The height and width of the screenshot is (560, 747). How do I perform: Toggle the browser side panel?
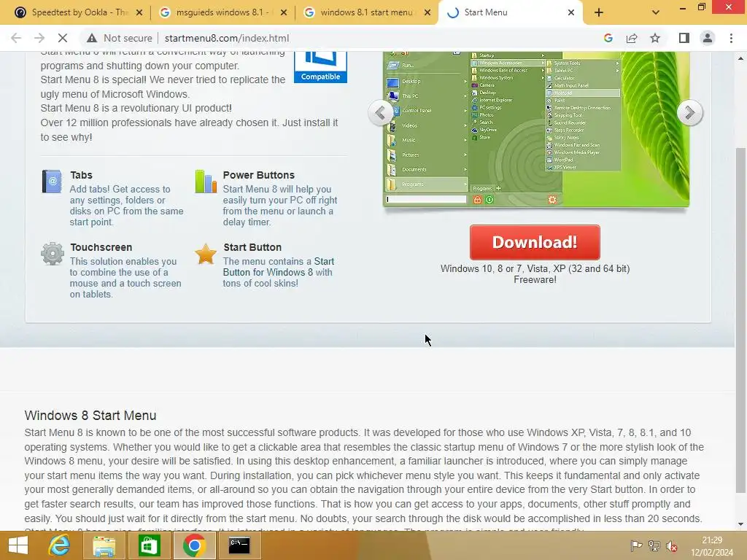[x=684, y=38]
